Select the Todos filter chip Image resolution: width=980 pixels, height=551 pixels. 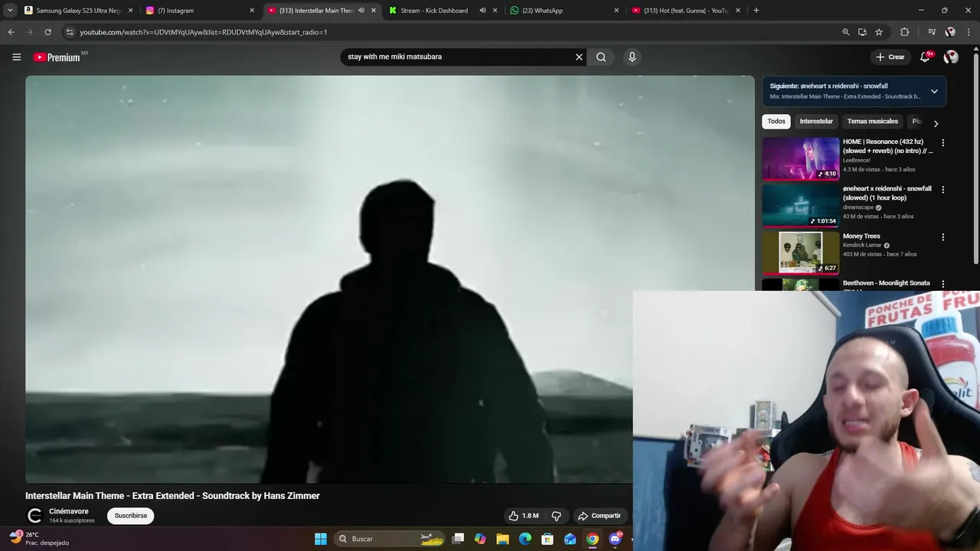tap(776, 122)
